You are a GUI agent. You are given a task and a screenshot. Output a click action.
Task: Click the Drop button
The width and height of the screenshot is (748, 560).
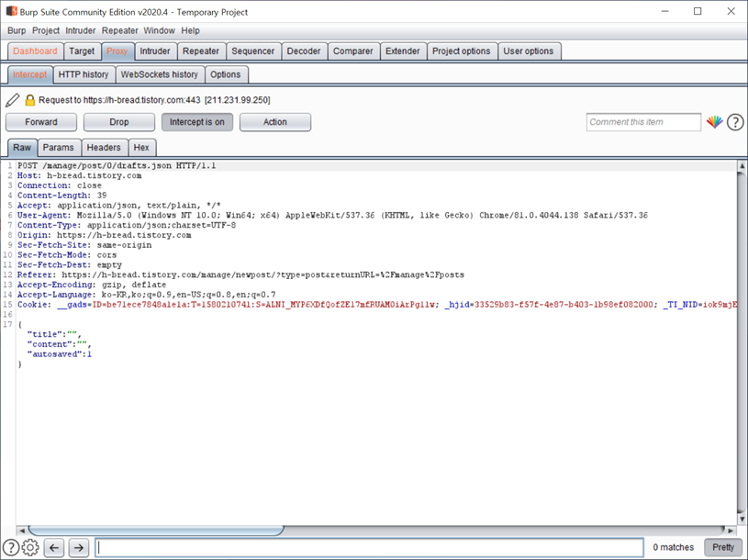pyautogui.click(x=118, y=122)
